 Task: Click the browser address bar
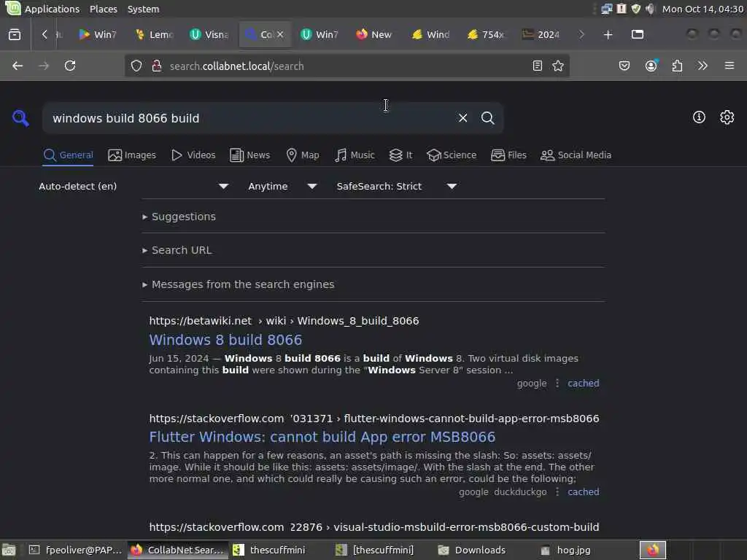click(345, 66)
